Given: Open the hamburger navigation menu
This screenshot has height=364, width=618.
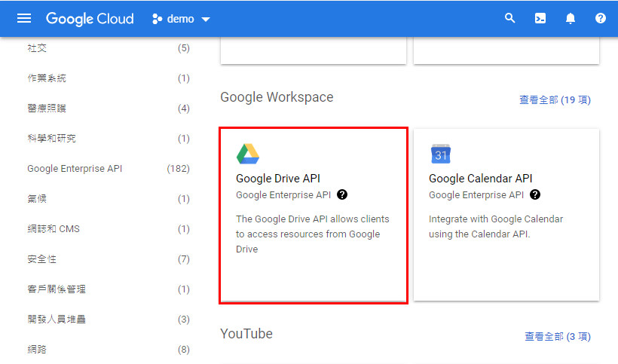Looking at the screenshot, I should pyautogui.click(x=24, y=19).
